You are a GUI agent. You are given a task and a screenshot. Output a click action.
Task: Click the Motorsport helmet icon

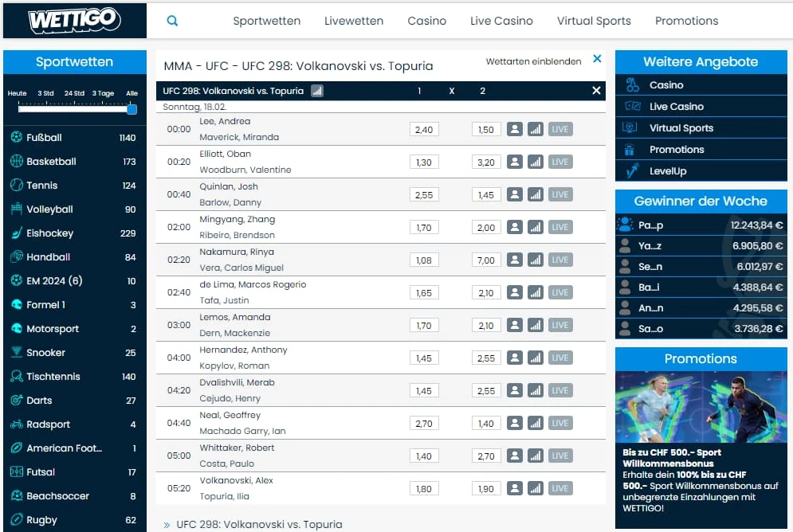pyautogui.click(x=17, y=328)
